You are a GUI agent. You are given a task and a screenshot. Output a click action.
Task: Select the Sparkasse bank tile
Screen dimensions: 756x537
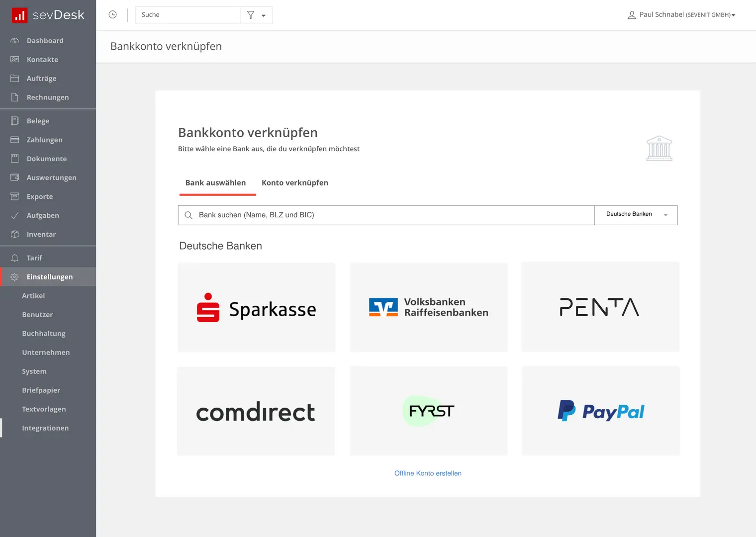257,307
